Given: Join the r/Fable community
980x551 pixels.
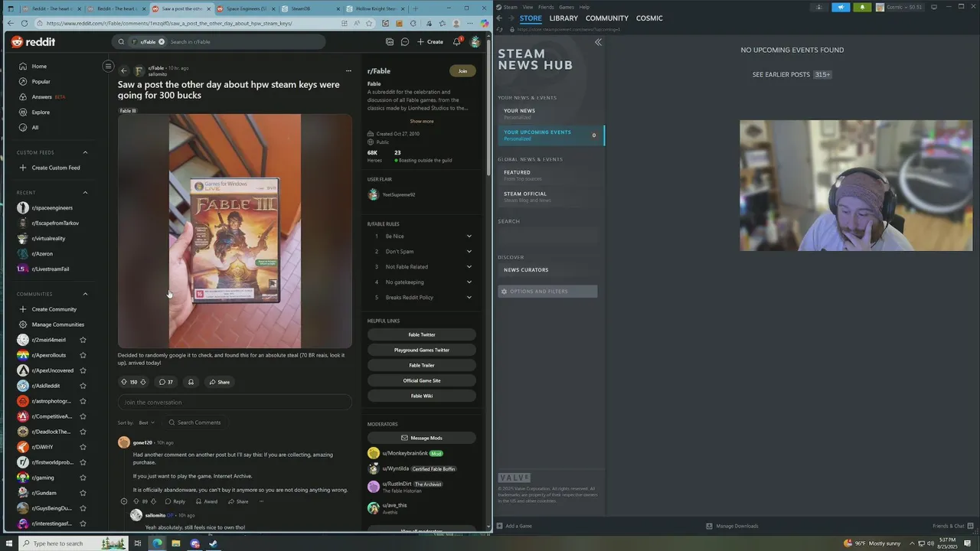Looking at the screenshot, I should [x=462, y=71].
